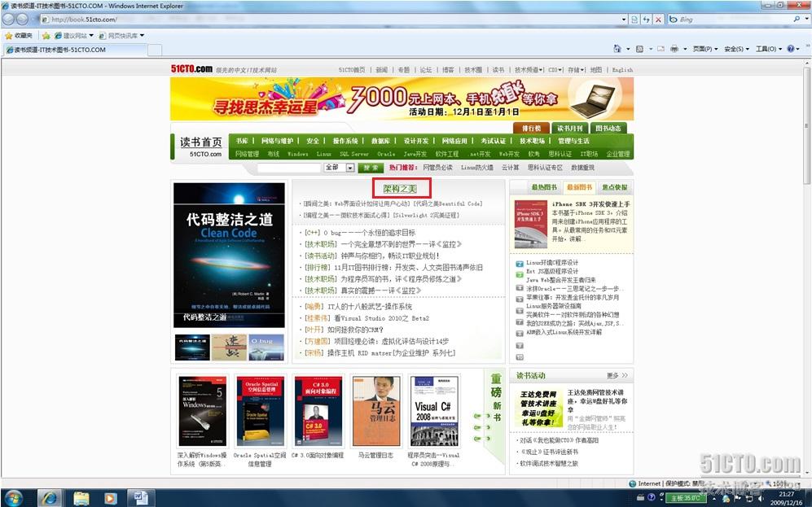Open the large 代码整洁之道 Clean Code cover

(x=229, y=255)
